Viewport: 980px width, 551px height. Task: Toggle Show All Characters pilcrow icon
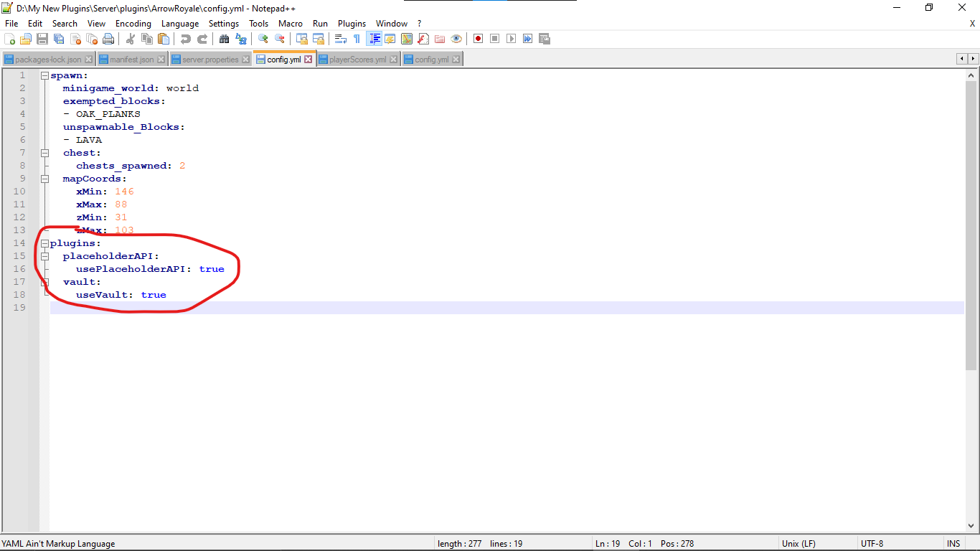point(357,39)
